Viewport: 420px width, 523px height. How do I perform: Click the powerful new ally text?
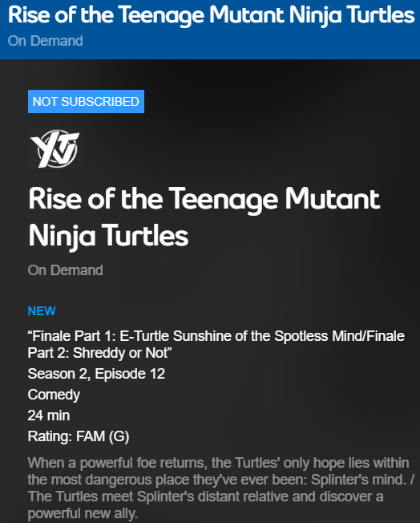coord(83,513)
